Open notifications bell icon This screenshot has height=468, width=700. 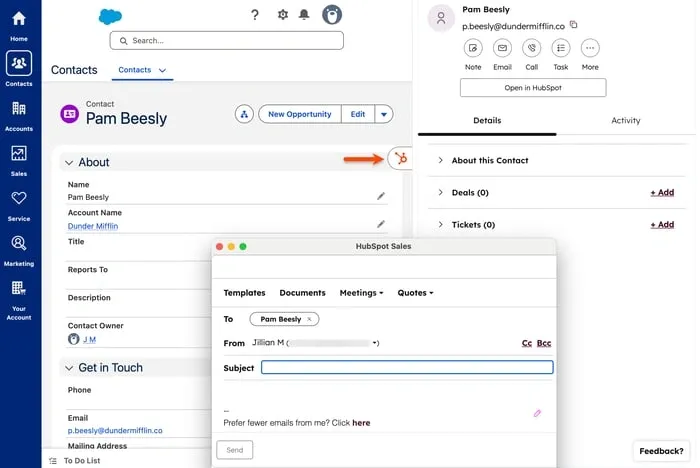coord(304,15)
